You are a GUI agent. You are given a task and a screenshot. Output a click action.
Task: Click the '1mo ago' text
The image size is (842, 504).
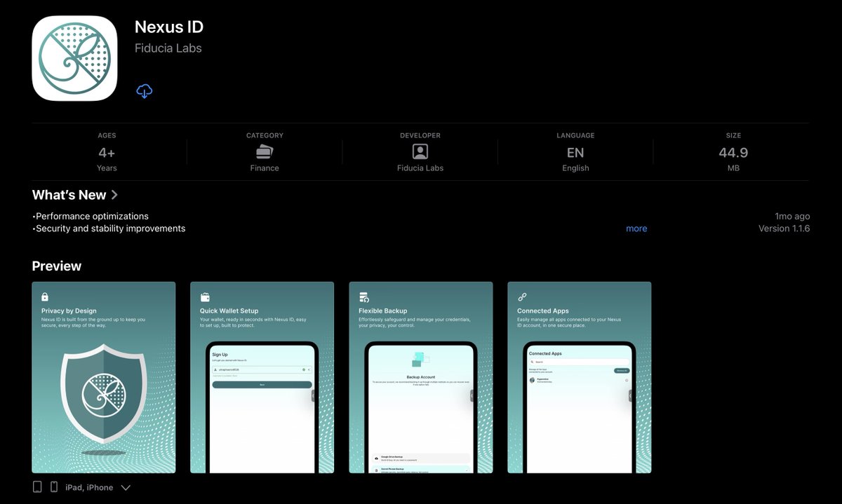[792, 216]
